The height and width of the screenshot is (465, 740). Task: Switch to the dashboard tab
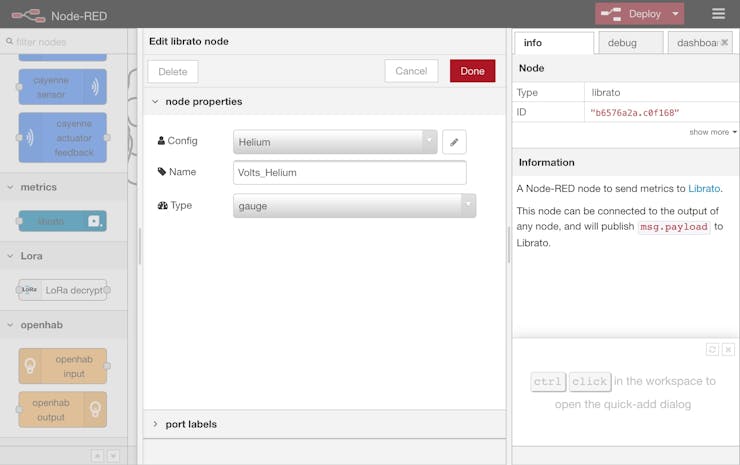click(x=697, y=43)
